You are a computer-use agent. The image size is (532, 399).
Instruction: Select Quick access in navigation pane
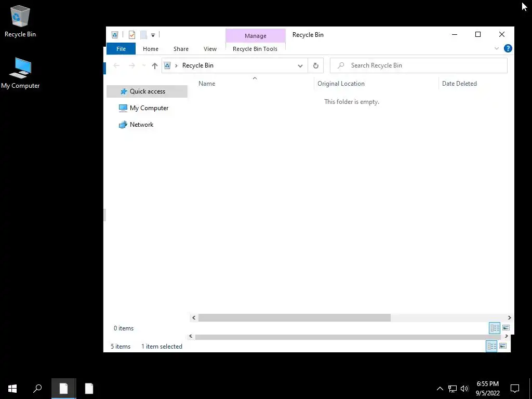147,91
